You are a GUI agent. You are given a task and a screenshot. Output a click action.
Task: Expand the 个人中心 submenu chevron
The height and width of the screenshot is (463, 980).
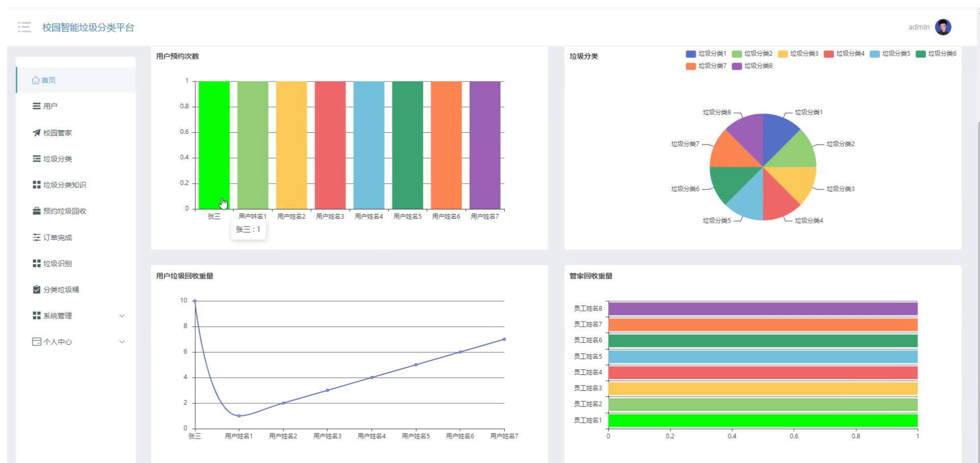click(x=122, y=342)
